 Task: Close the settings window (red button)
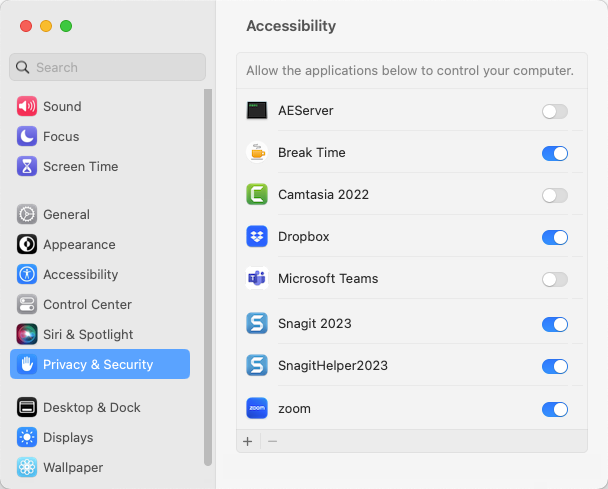tap(26, 26)
